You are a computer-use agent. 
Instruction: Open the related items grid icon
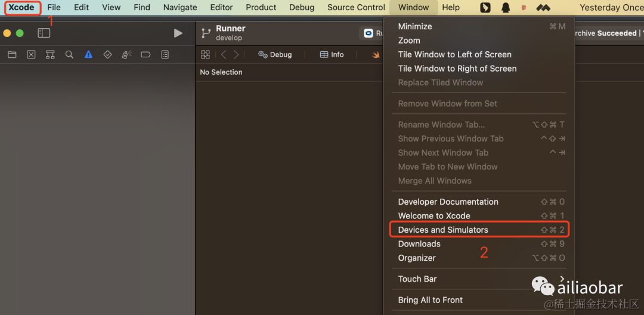[x=205, y=55]
